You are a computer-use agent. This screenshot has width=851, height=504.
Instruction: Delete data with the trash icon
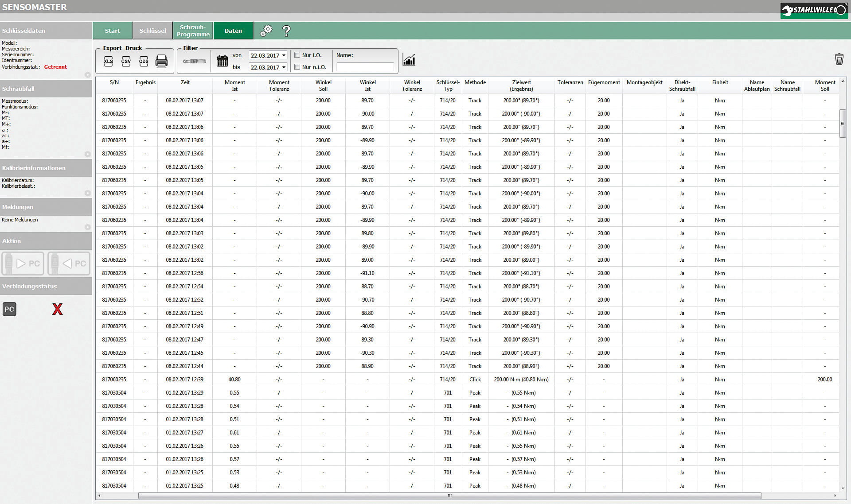(839, 59)
